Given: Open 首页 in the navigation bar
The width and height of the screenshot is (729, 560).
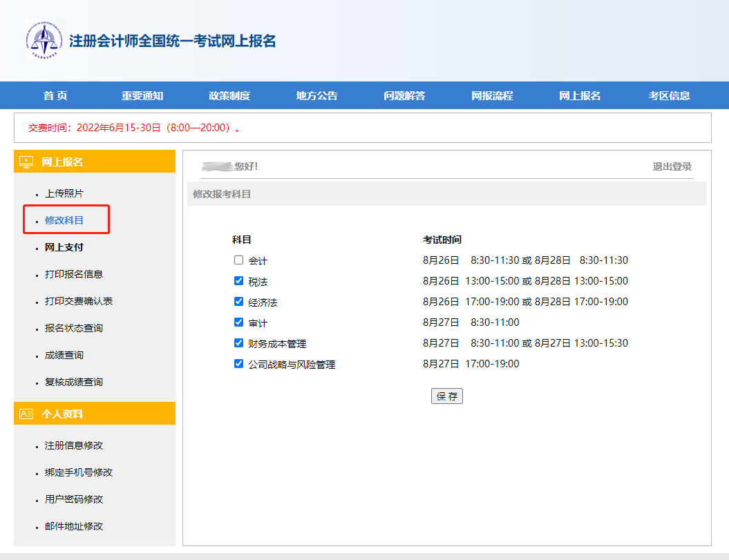Looking at the screenshot, I should click(55, 96).
